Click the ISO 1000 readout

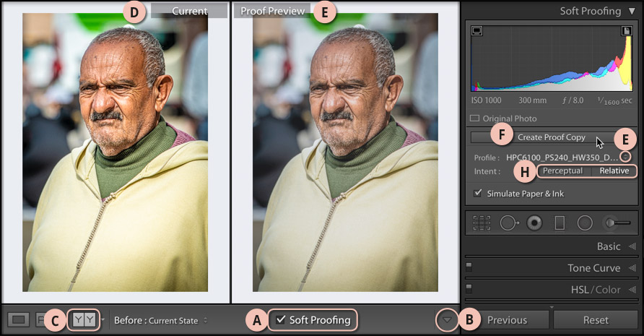[x=487, y=100]
